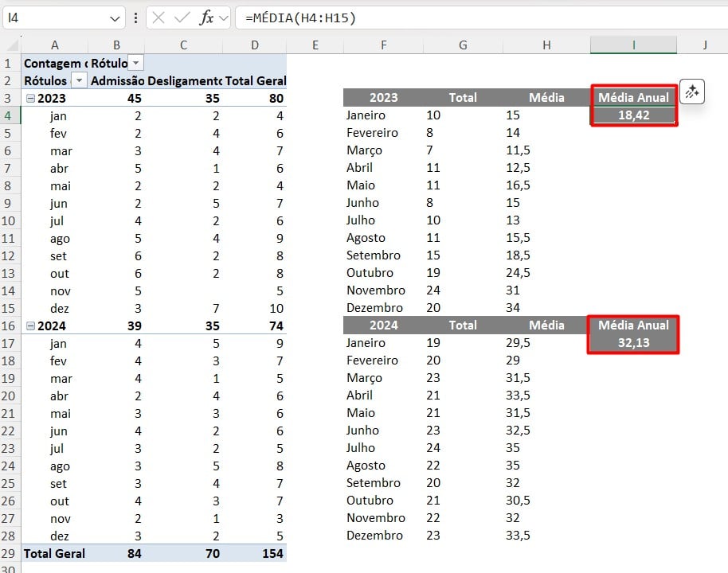728x573 pixels.
Task: Click the Admissão column heading
Action: tap(117, 80)
